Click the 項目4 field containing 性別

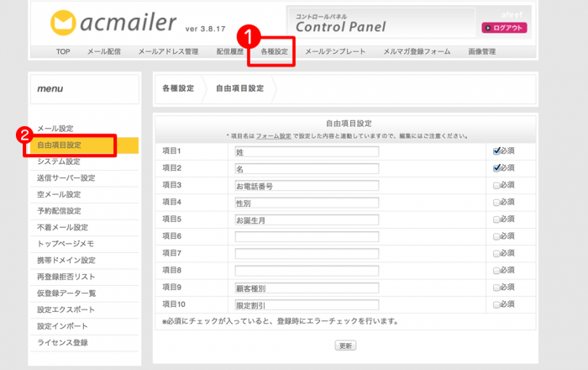tap(307, 203)
